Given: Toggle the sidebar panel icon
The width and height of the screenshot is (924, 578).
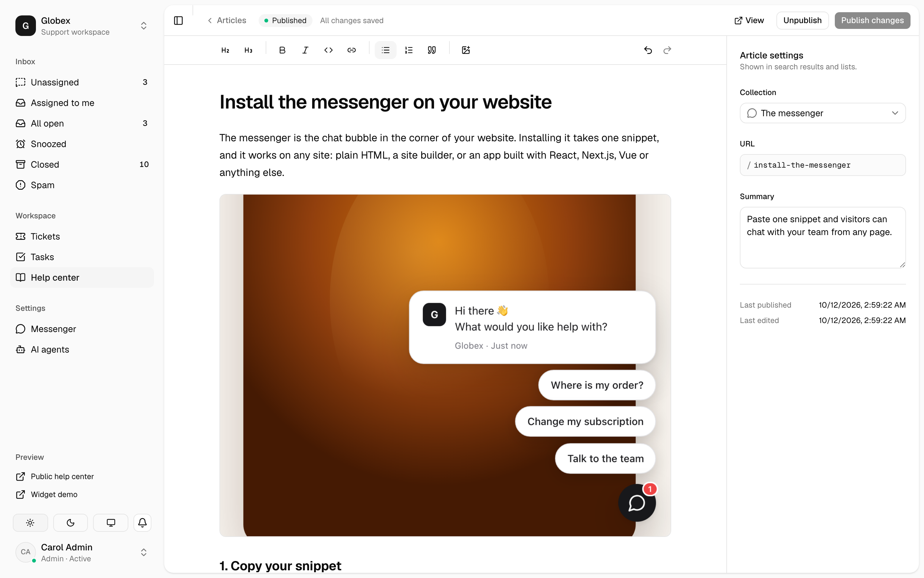Looking at the screenshot, I should click(178, 20).
